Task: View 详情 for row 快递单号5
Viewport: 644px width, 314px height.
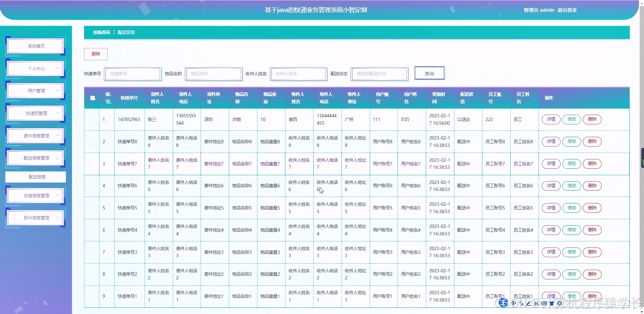Action: (x=551, y=208)
